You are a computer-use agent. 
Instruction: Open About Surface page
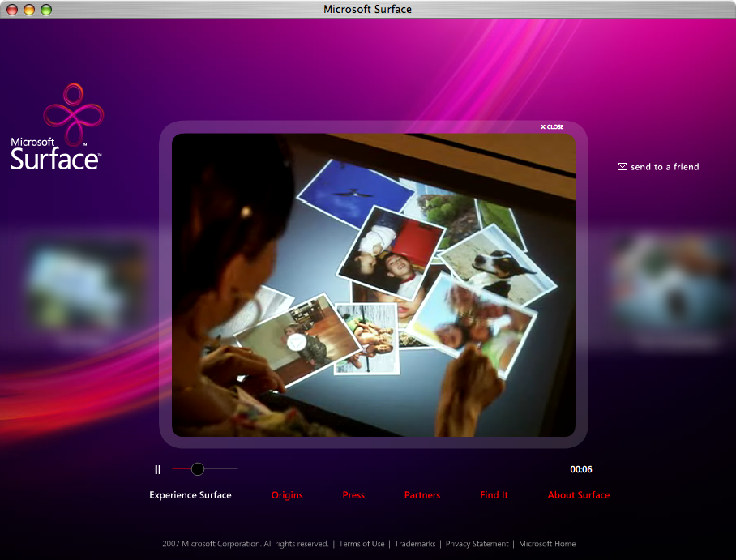(x=578, y=494)
